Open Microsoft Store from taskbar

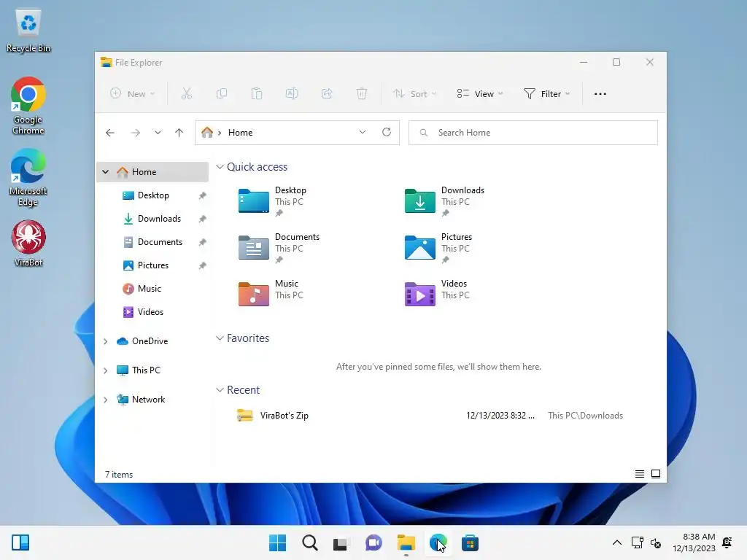click(470, 542)
